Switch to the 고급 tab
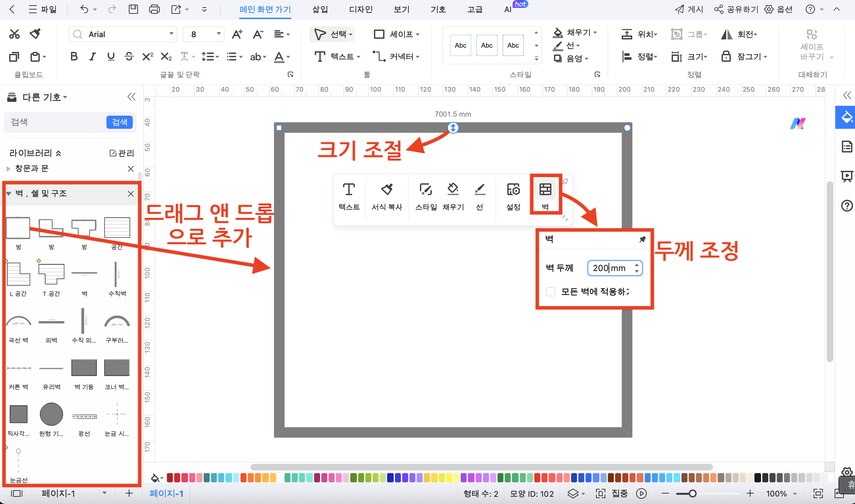Image resolution: width=855 pixels, height=504 pixels. pos(475,10)
